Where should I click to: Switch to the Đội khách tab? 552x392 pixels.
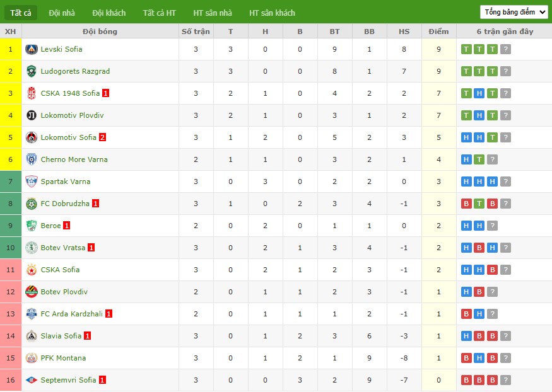tap(109, 13)
